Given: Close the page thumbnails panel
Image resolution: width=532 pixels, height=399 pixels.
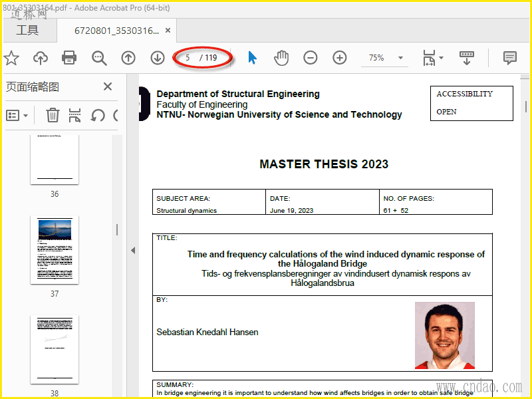Looking at the screenshot, I should point(108,86).
